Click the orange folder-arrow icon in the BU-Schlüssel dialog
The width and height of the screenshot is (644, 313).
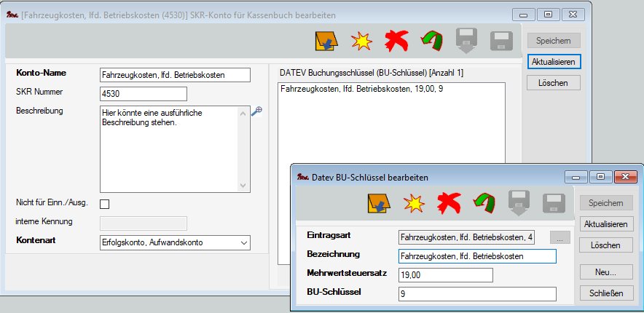pyautogui.click(x=379, y=203)
